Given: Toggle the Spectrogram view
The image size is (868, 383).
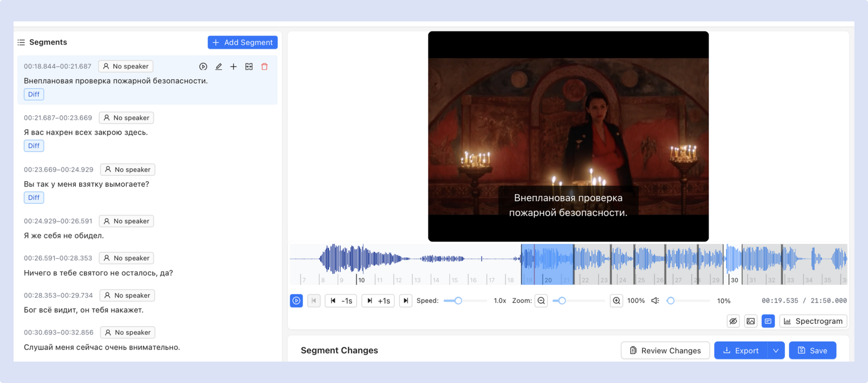Looking at the screenshot, I should [x=813, y=321].
